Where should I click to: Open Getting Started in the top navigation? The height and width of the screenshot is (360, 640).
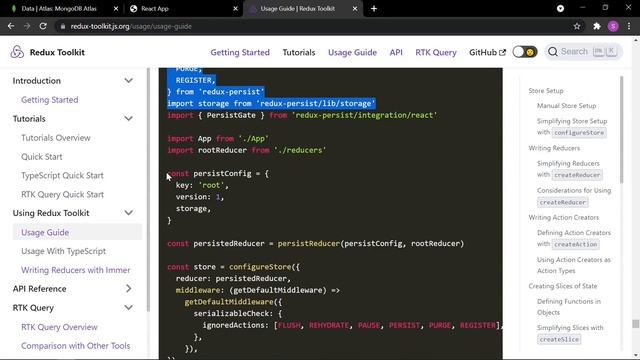[240, 52]
